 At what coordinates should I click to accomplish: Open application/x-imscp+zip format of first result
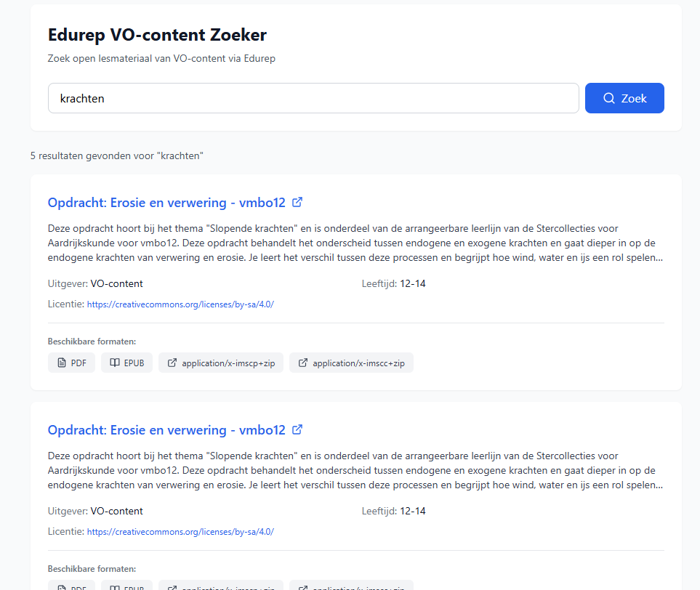pos(221,363)
